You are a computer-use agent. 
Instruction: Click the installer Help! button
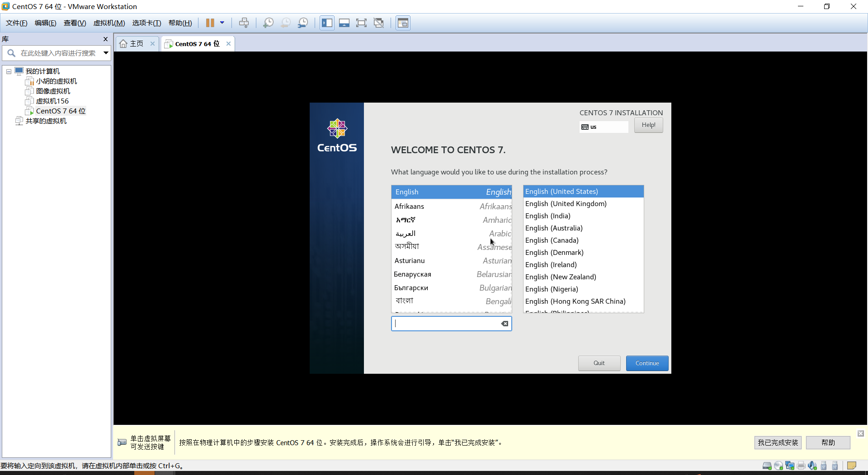[x=648, y=125]
